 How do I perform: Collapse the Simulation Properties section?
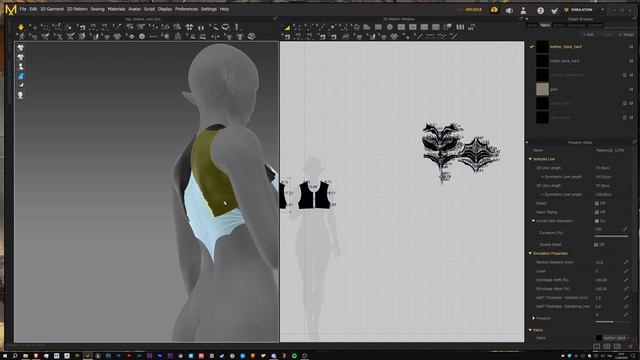(530, 253)
